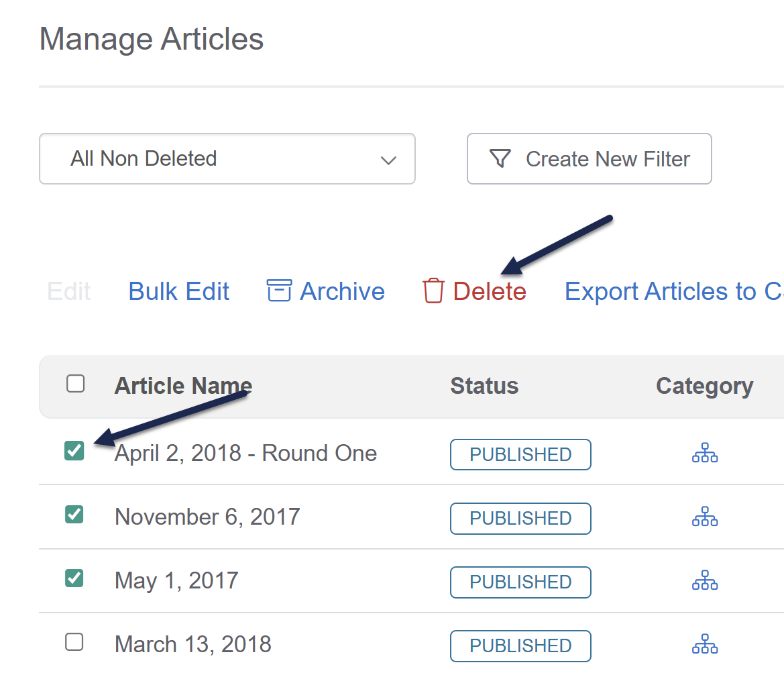Click the Article Name column header
Image resolution: width=784 pixels, height=675 pixels.
coord(183,386)
